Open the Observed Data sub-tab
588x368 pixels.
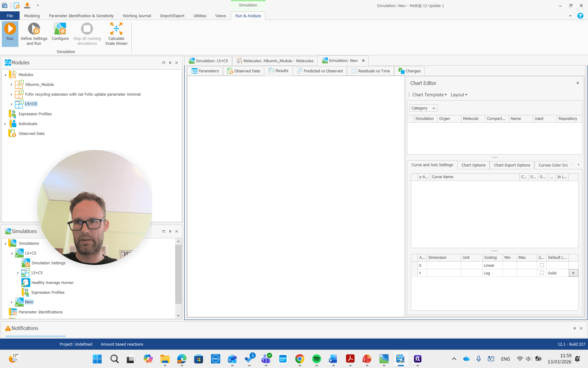pyautogui.click(x=244, y=71)
